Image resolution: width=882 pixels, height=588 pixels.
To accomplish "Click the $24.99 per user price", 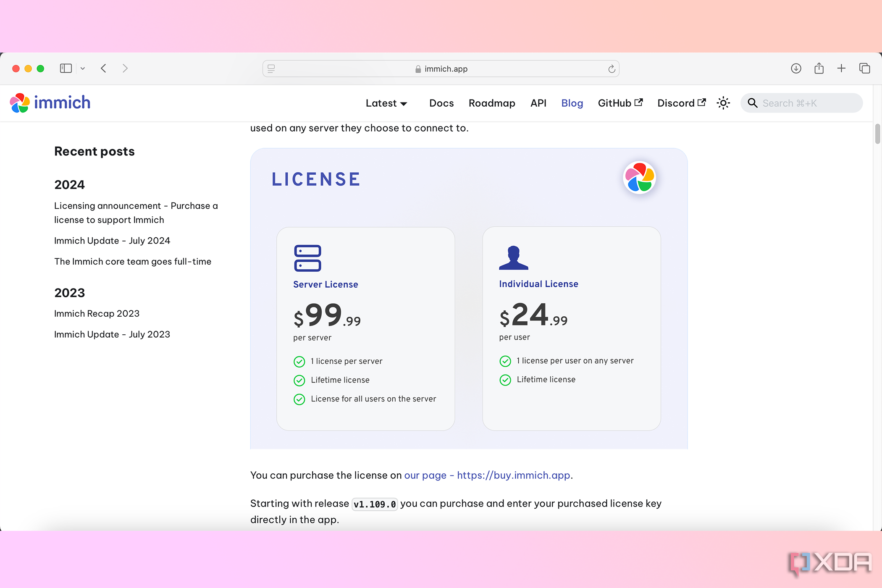I will (533, 315).
